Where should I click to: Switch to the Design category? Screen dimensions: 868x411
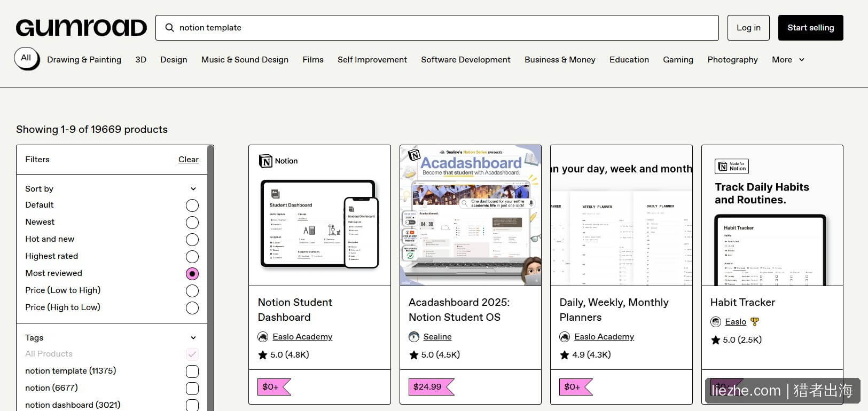(x=174, y=60)
